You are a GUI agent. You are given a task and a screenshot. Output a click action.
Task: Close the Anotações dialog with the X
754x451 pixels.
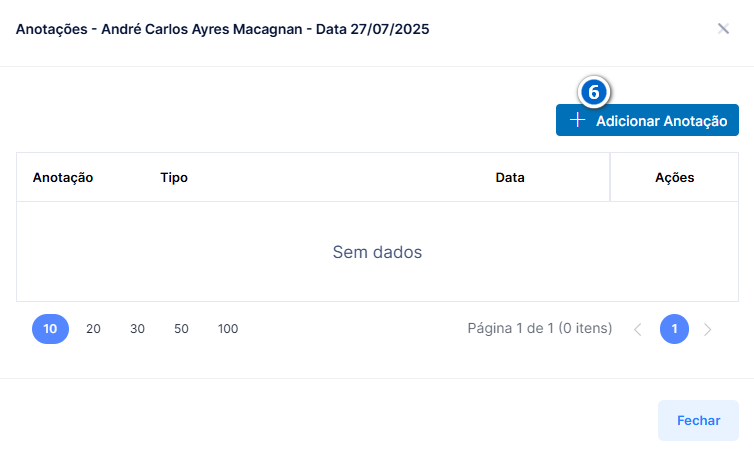723,29
